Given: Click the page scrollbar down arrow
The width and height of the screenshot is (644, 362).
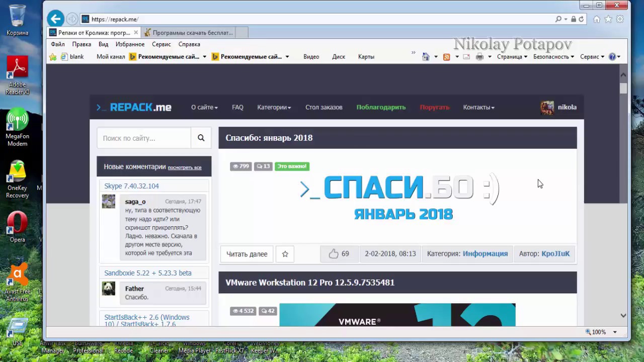Looking at the screenshot, I should click(x=623, y=316).
